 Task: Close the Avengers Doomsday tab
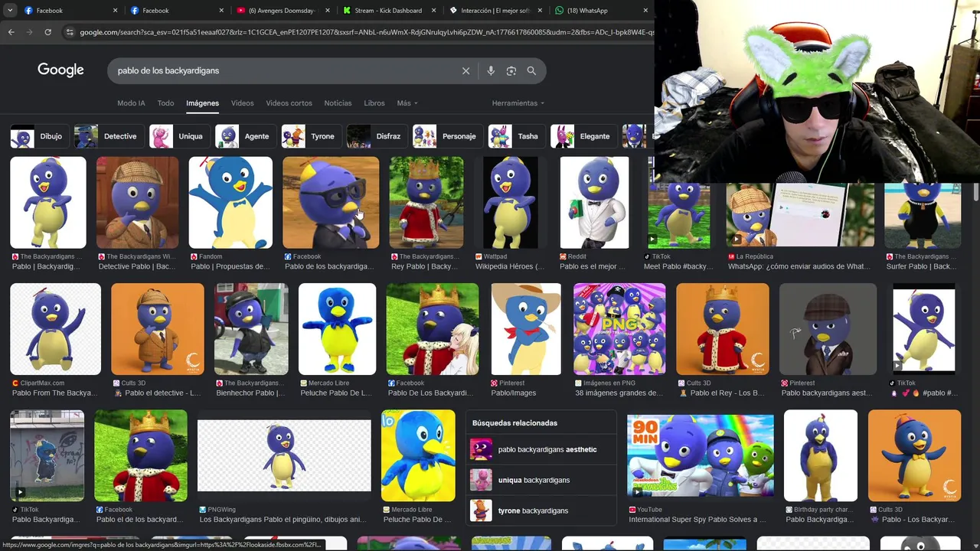pyautogui.click(x=328, y=11)
